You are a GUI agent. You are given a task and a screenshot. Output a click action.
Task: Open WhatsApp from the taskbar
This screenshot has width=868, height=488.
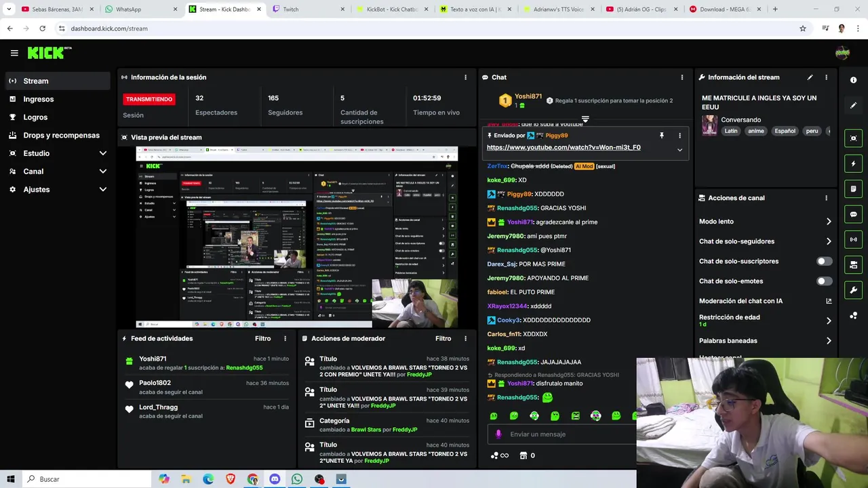coord(297,479)
